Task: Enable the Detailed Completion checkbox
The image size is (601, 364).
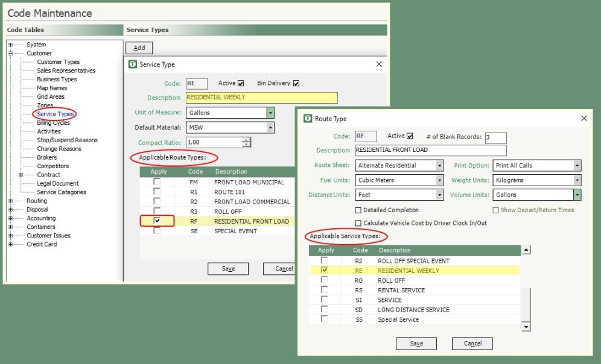Action: click(x=358, y=210)
